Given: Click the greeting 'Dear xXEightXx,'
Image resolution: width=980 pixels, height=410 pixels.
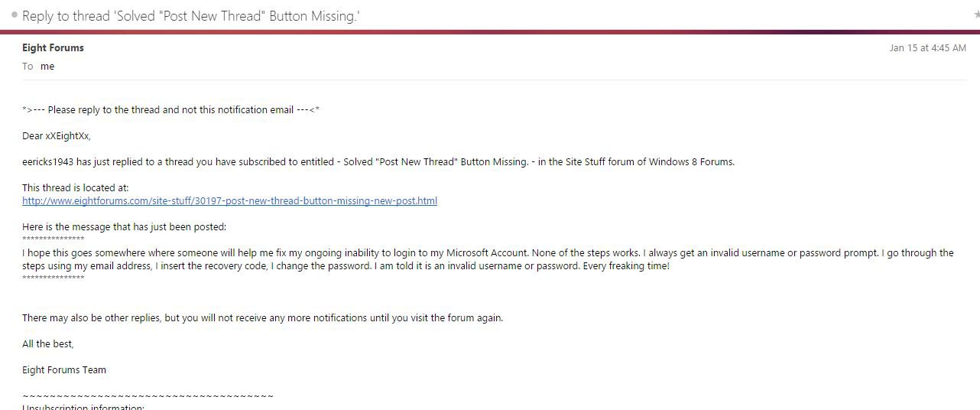Looking at the screenshot, I should click(x=57, y=136).
